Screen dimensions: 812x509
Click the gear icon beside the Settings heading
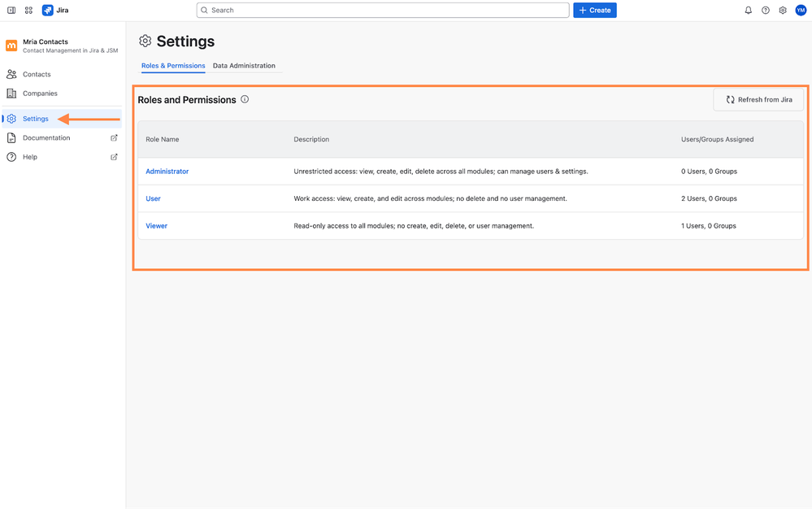coord(145,41)
